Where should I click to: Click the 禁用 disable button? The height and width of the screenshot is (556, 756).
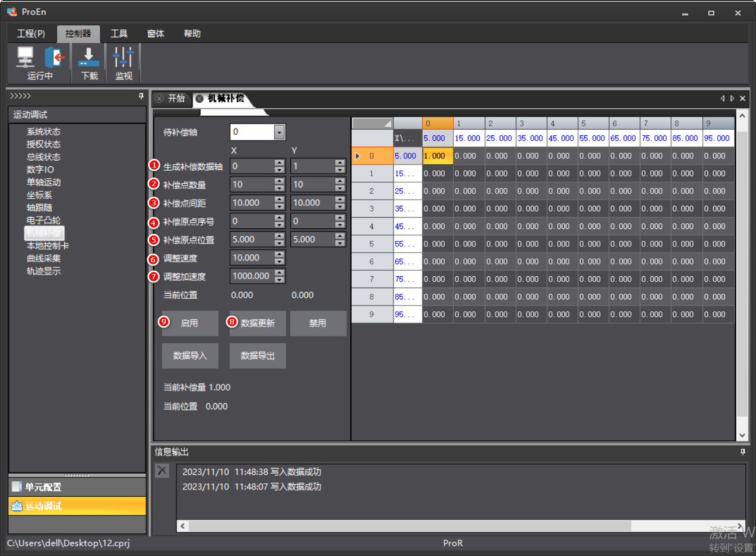click(318, 324)
